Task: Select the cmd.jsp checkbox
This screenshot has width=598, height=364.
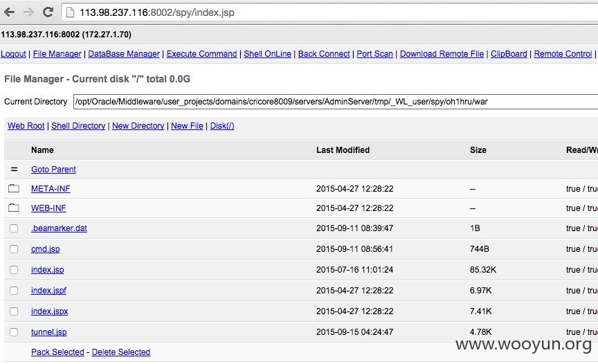Action: coord(14,249)
